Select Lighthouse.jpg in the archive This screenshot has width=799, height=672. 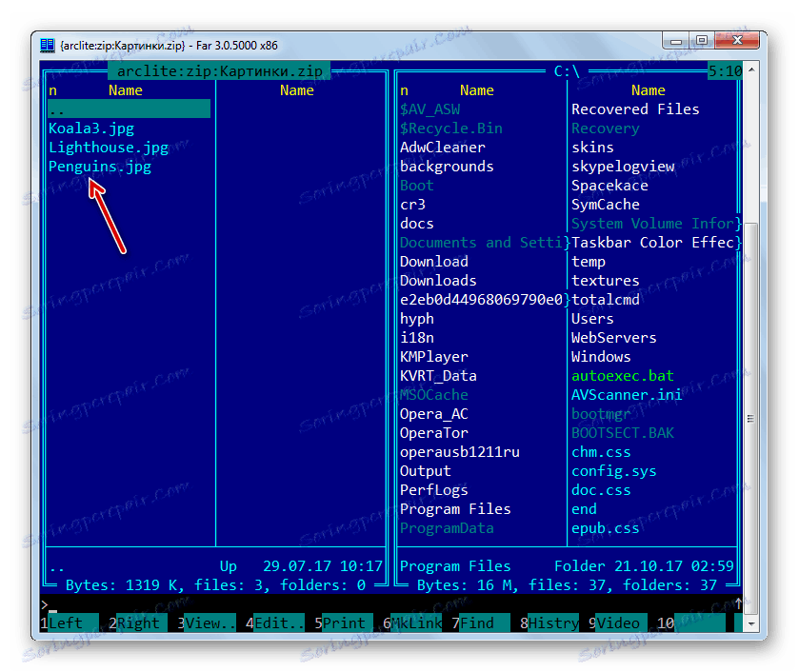click(109, 148)
